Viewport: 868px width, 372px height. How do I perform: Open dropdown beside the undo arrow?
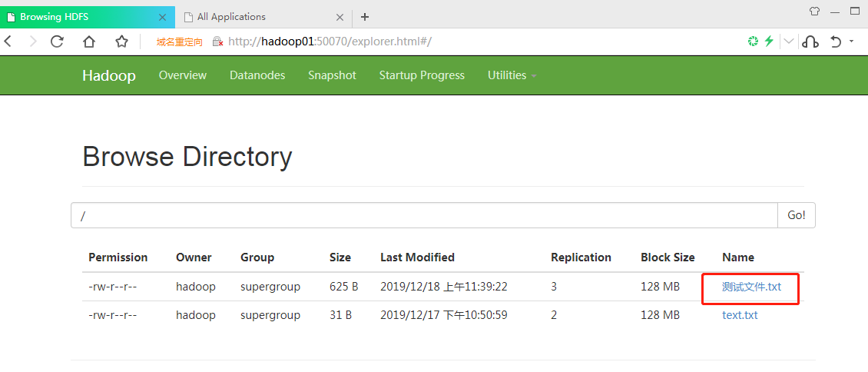[x=851, y=42]
